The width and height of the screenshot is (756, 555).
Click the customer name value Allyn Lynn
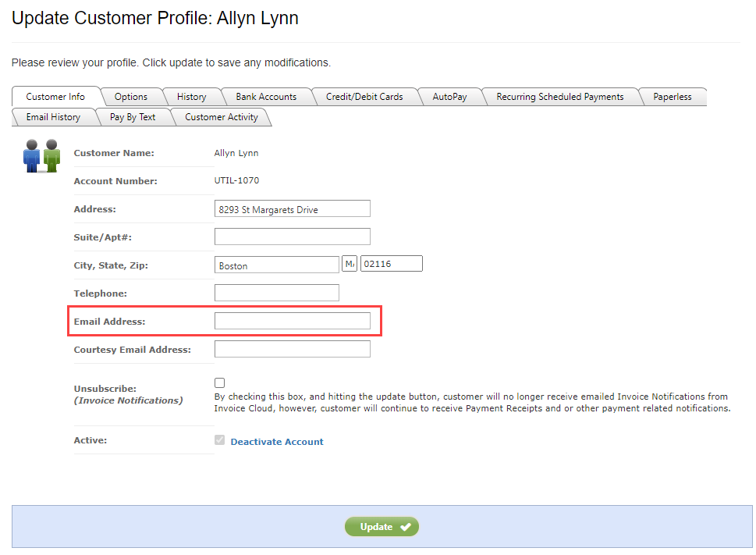click(236, 153)
